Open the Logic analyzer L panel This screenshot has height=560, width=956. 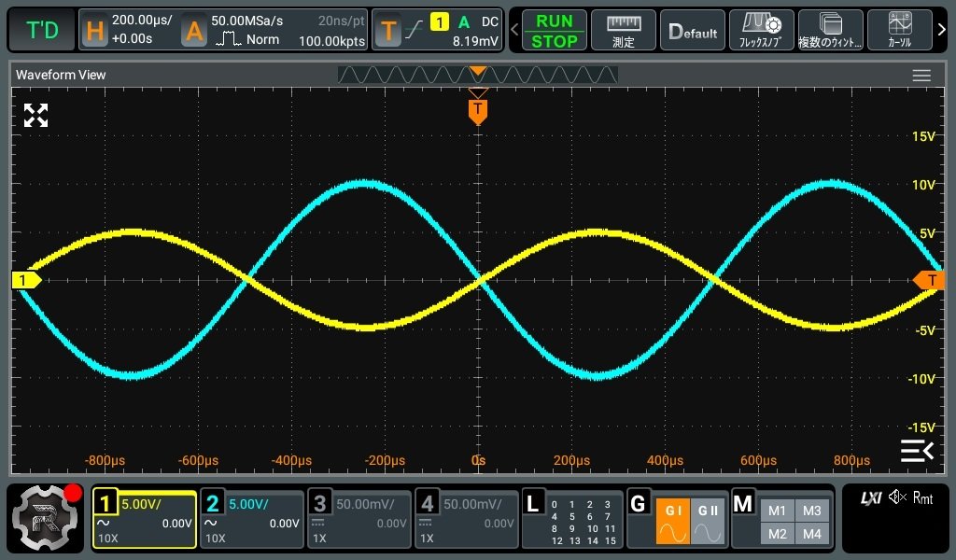point(533,503)
